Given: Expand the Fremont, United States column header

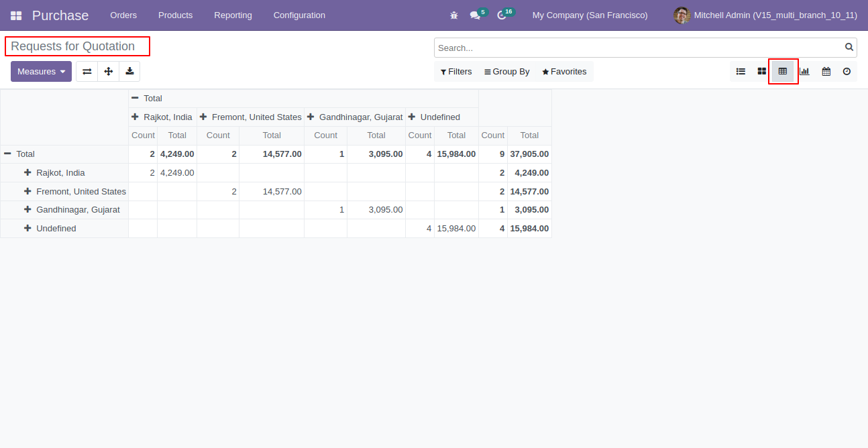Looking at the screenshot, I should (x=250, y=117).
